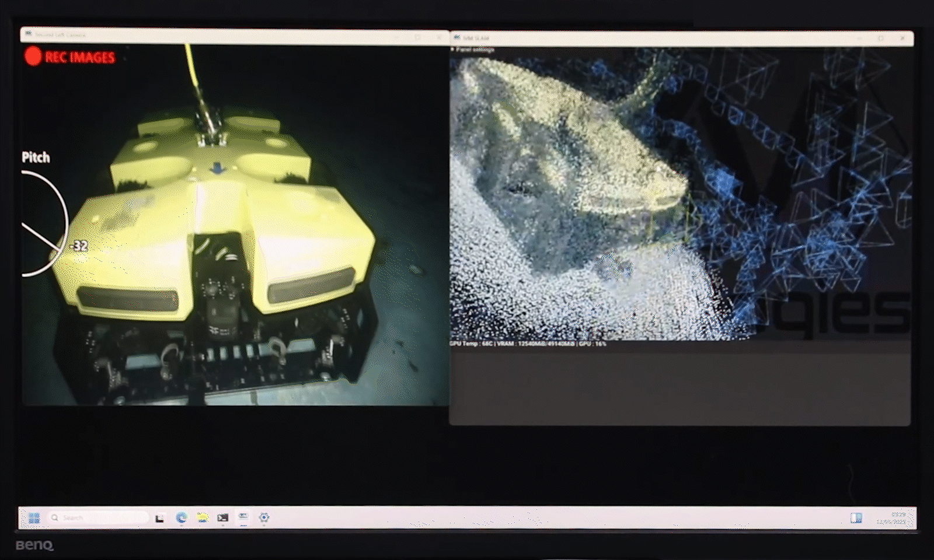This screenshot has height=560, width=934.
Task: Open the Terminal icon in taskbar
Action: [x=223, y=517]
